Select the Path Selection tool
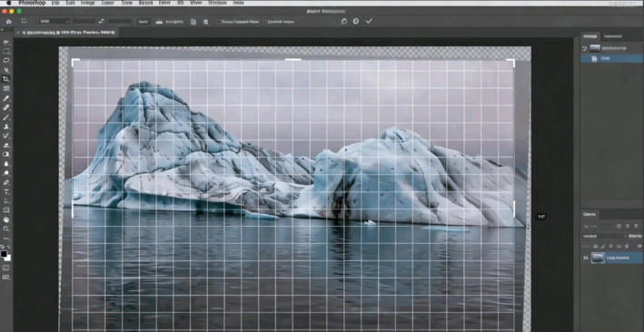Image resolution: width=644 pixels, height=332 pixels. 6,200
